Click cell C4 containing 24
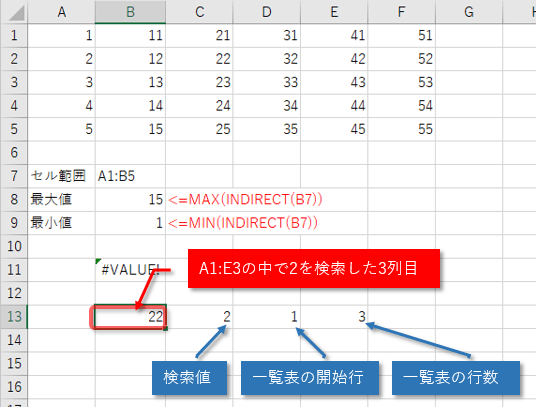This screenshot has width=536, height=407. click(199, 106)
